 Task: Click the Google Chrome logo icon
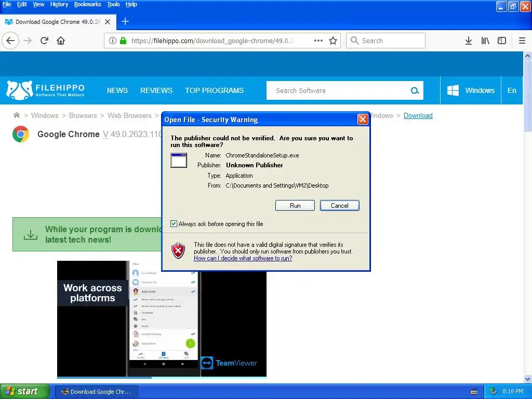pos(21,134)
